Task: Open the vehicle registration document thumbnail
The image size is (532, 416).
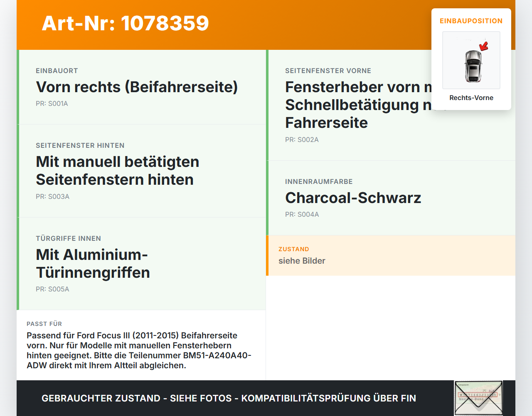Action: pos(478,398)
